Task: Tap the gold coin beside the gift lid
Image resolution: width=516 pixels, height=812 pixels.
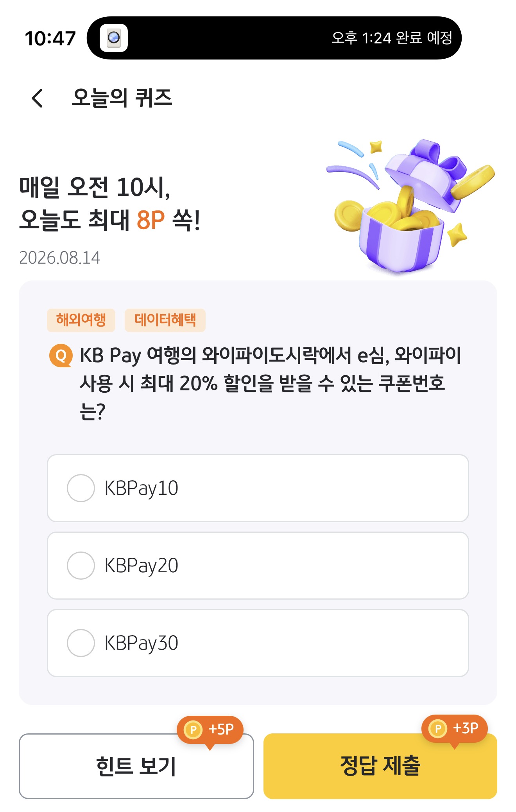Action: (472, 182)
